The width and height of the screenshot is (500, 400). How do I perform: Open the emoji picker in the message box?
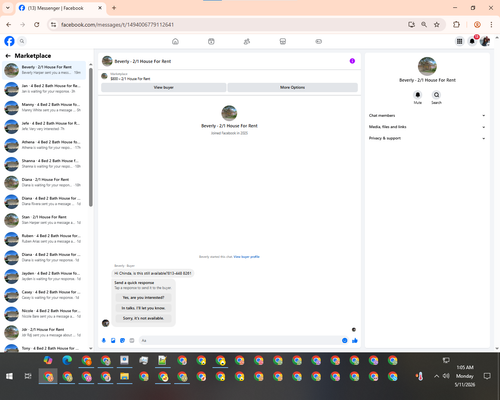345,340
